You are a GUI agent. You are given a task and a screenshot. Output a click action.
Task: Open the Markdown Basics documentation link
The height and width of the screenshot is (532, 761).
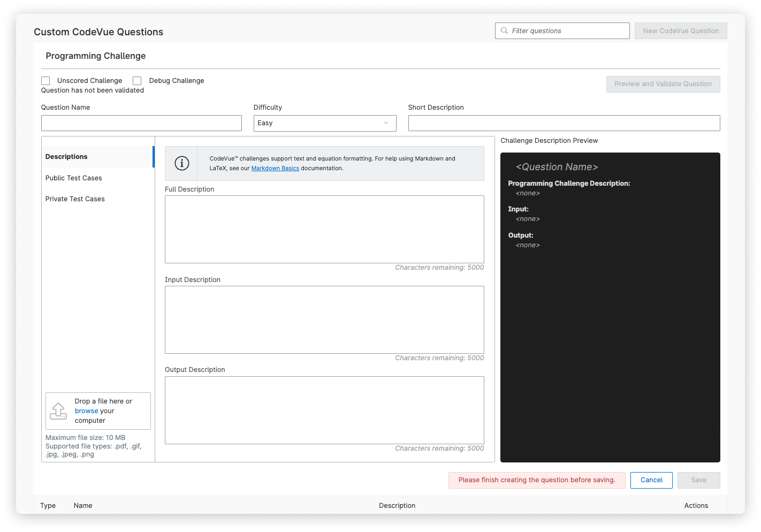275,168
